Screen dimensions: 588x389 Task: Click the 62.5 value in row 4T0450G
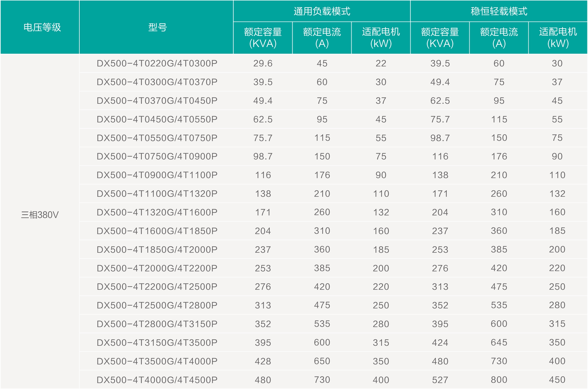[263, 119]
